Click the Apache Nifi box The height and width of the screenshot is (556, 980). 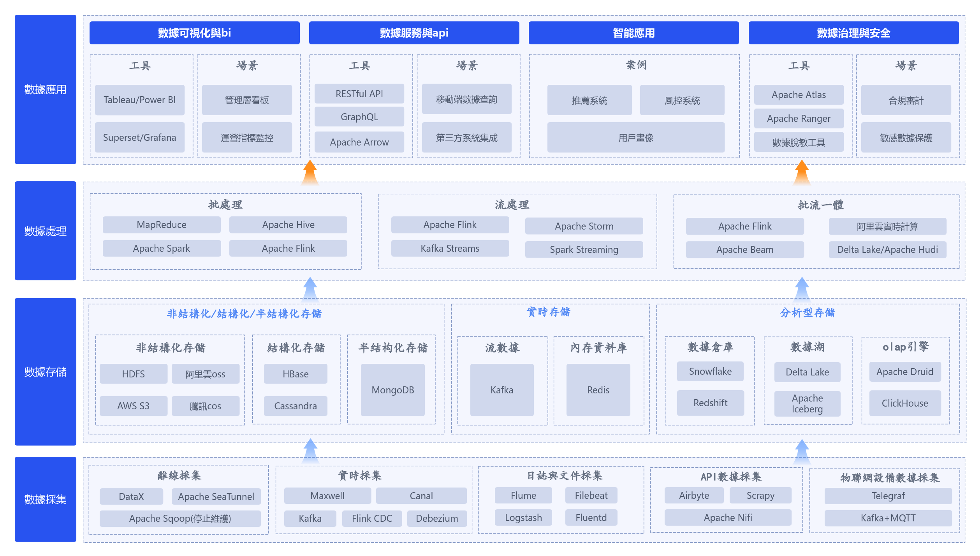click(728, 517)
